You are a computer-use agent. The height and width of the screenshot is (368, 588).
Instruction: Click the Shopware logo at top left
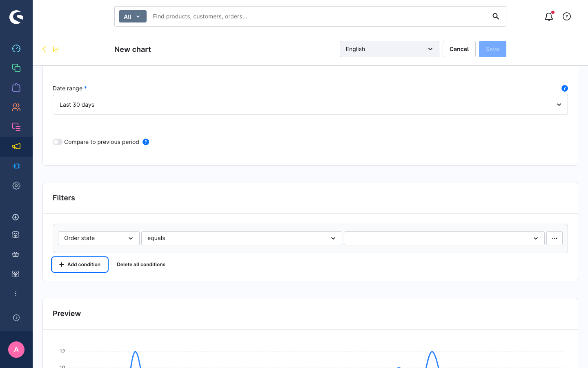16,17
